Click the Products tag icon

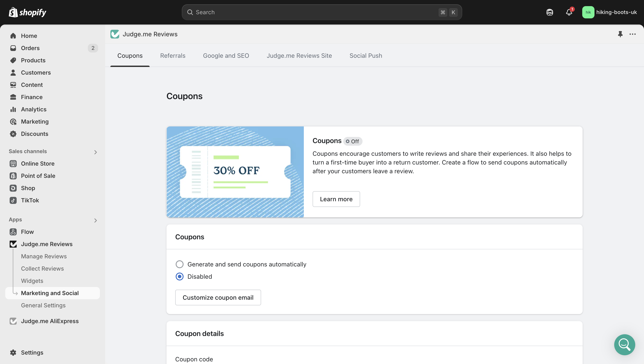click(x=13, y=60)
